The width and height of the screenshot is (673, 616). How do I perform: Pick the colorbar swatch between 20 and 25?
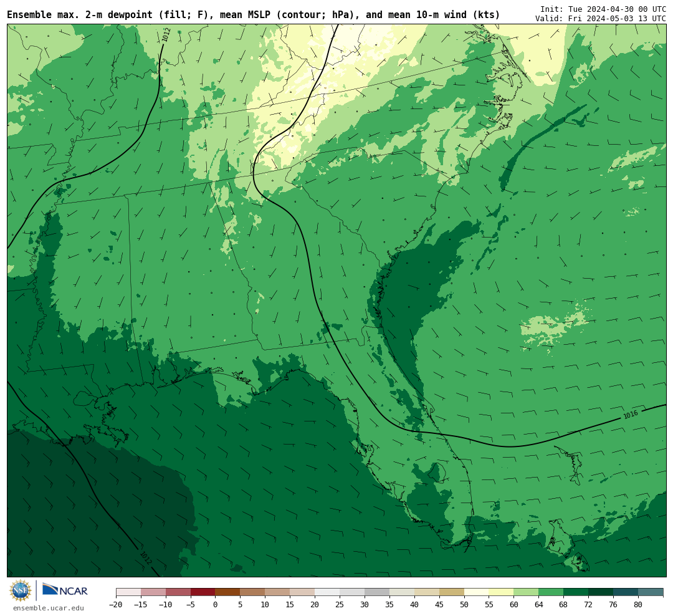328,592
